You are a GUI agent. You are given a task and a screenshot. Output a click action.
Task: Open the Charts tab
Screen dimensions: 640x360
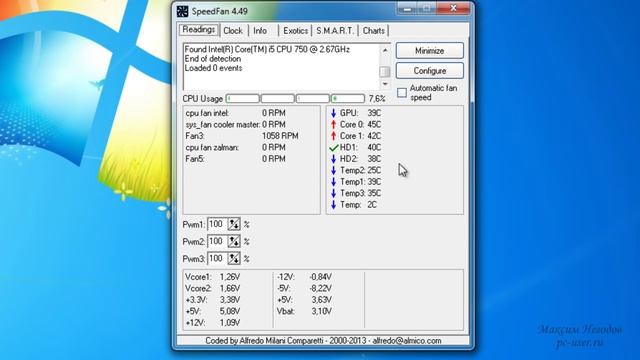[x=373, y=31]
